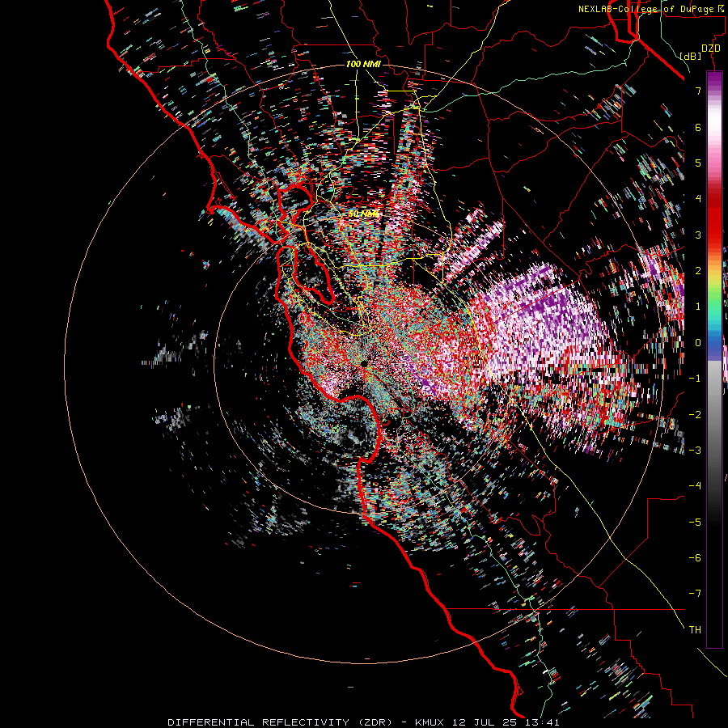
Task: Click the TH label on the colorbar
Action: point(695,630)
